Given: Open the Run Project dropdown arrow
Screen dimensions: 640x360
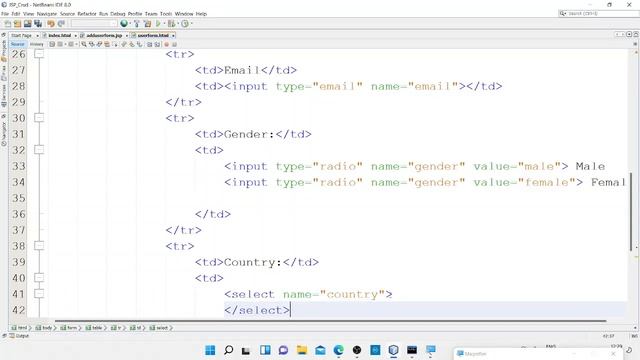Looking at the screenshot, I should [x=164, y=24].
